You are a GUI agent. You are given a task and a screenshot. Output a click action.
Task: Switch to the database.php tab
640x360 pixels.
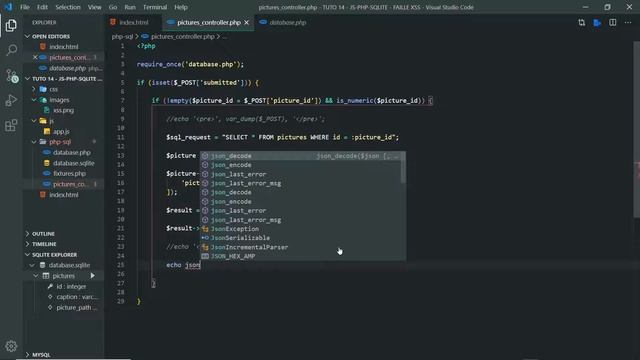287,23
